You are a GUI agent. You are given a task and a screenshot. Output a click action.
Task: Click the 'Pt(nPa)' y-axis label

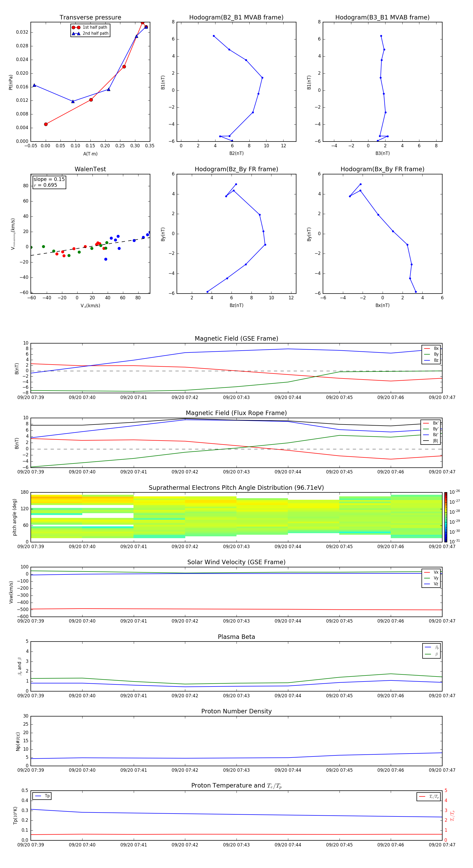click(11, 82)
